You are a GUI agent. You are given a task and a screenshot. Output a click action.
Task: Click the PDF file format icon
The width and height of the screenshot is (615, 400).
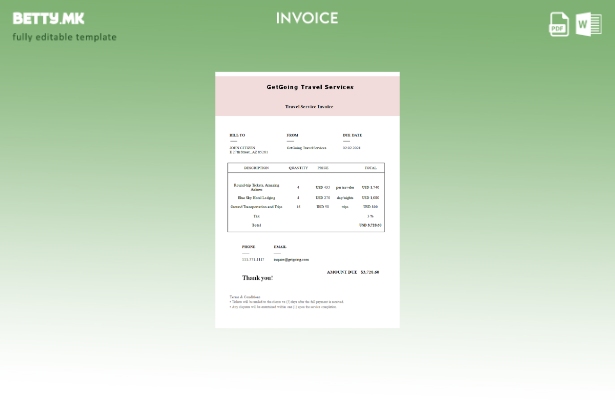(558, 24)
